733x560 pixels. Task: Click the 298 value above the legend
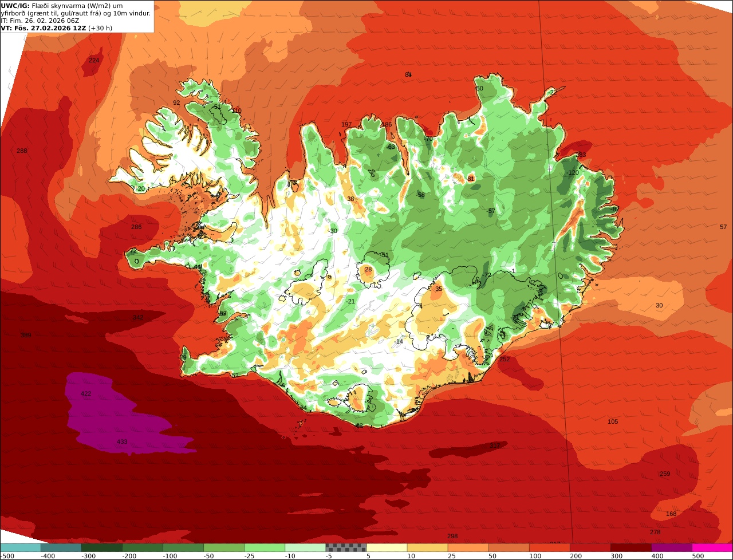(452, 537)
